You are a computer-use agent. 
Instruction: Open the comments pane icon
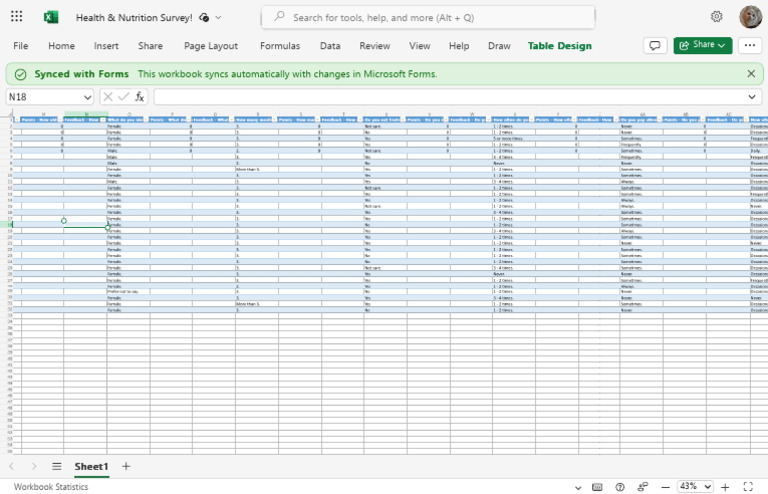655,46
